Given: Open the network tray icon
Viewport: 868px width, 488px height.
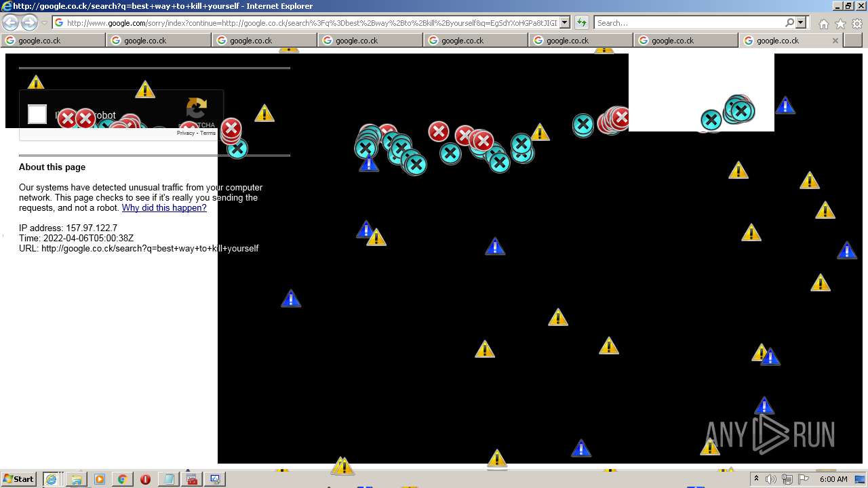Looking at the screenshot, I should (x=787, y=479).
